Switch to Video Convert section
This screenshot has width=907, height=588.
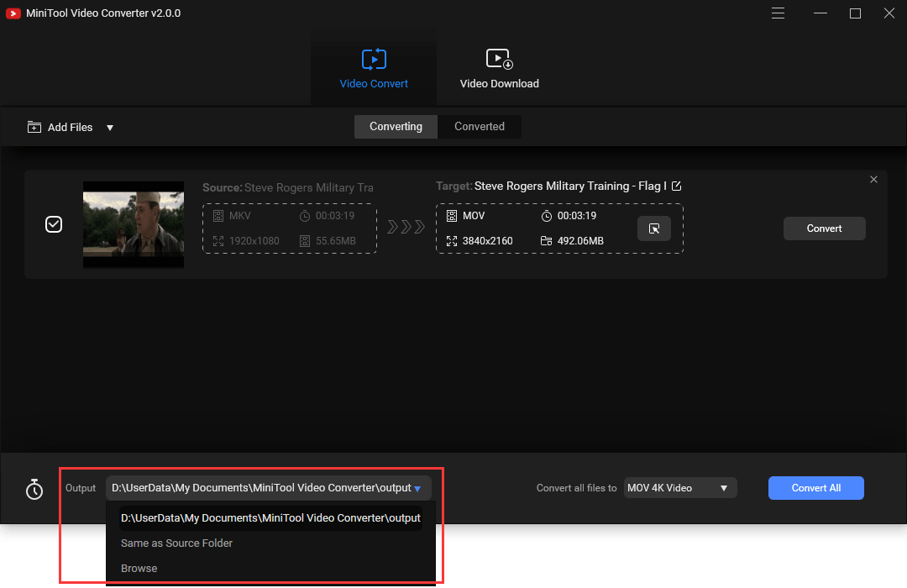374,68
